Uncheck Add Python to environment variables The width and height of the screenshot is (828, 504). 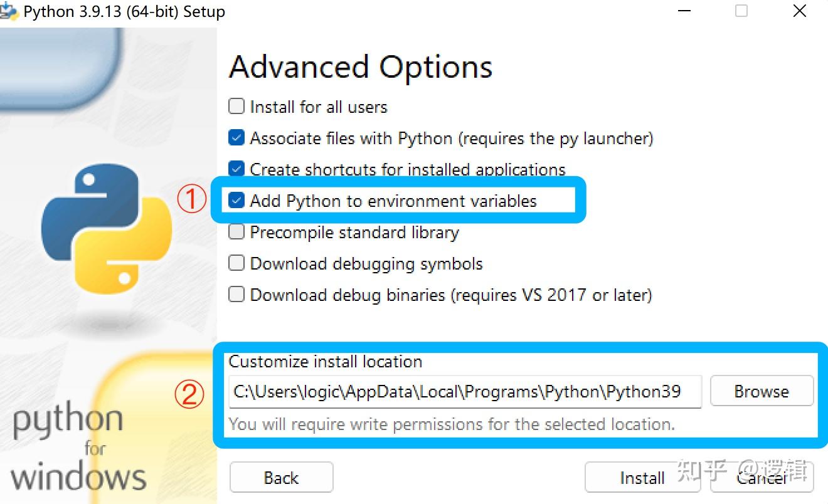click(236, 201)
